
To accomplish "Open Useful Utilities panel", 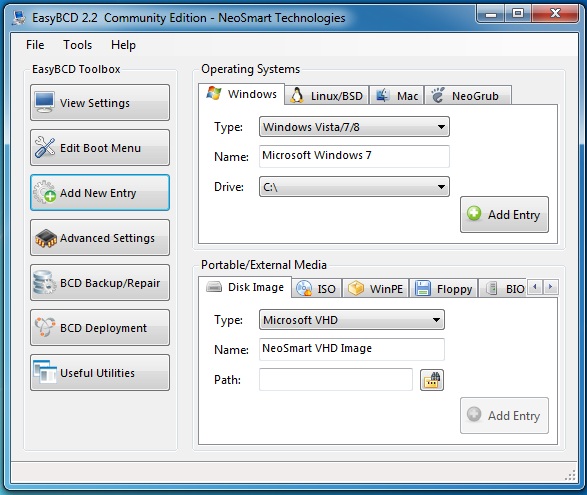I will (x=100, y=373).
